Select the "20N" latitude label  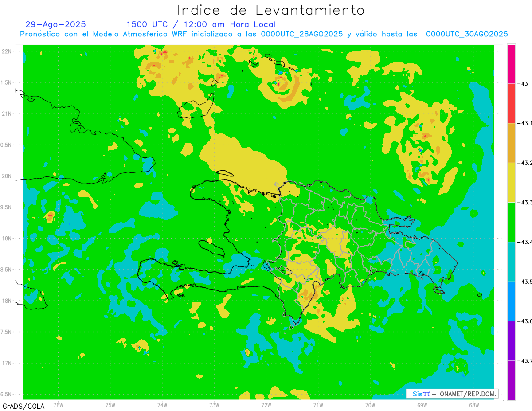[x=7, y=176]
